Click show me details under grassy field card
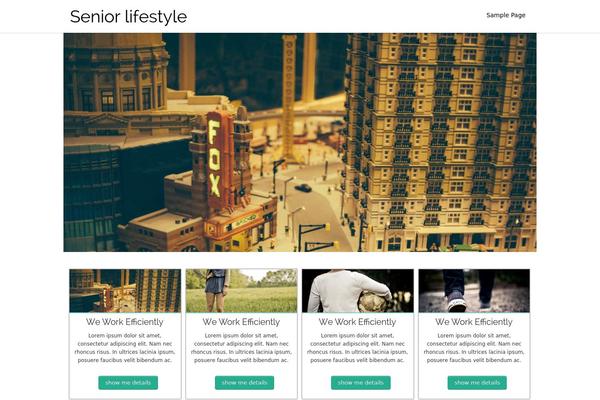 point(245,383)
